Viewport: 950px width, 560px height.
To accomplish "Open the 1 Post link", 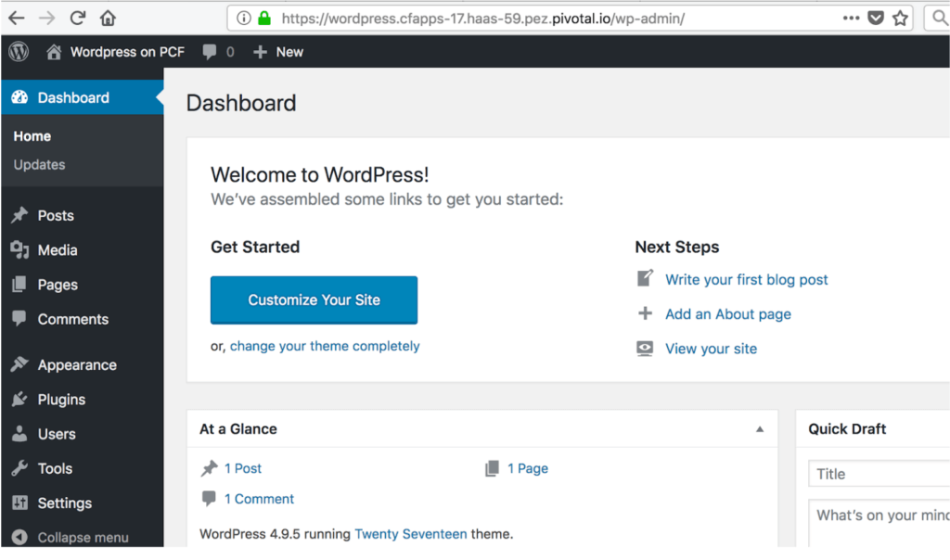I will tap(243, 468).
